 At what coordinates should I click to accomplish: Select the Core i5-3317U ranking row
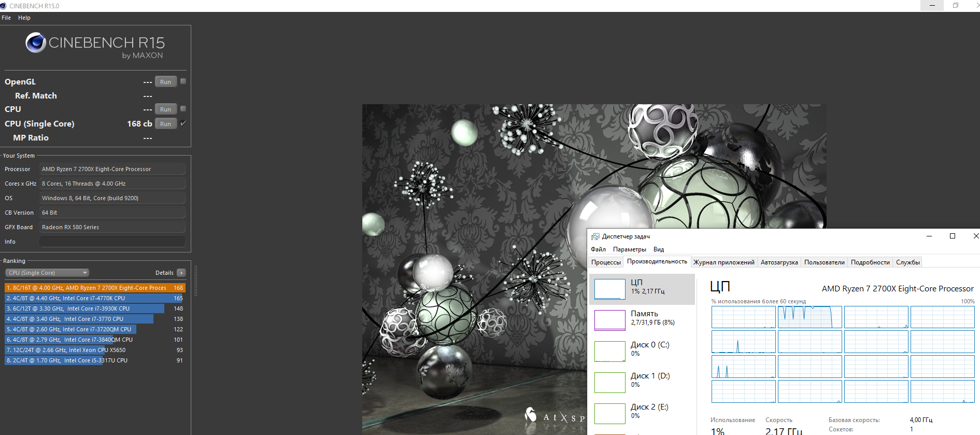[x=95, y=360]
